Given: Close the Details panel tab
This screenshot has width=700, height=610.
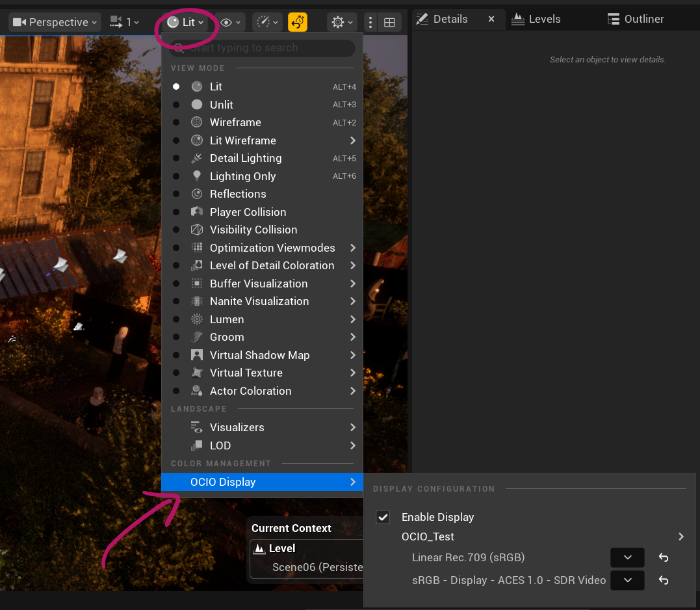Looking at the screenshot, I should point(491,19).
